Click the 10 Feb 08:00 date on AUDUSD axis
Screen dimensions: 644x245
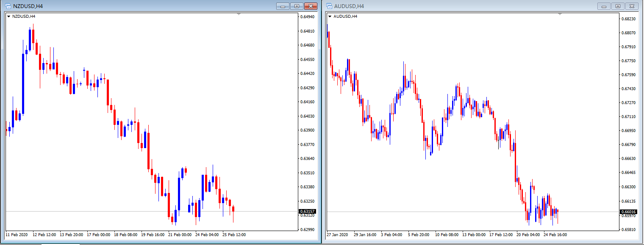(x=447, y=235)
